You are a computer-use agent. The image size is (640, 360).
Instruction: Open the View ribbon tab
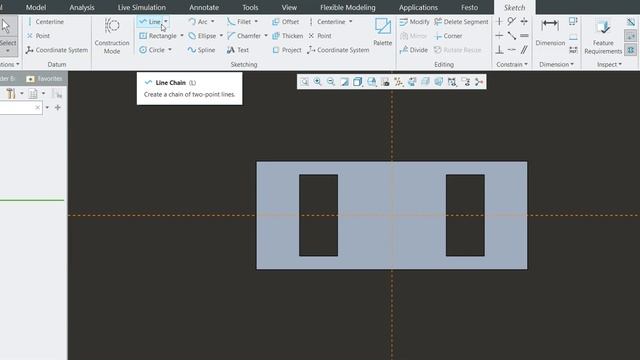tap(289, 7)
